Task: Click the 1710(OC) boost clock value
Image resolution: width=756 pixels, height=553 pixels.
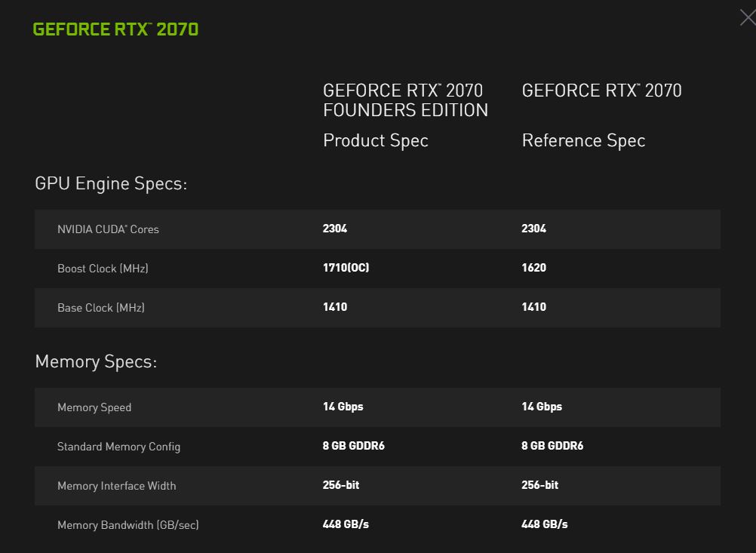Action: [346, 268]
